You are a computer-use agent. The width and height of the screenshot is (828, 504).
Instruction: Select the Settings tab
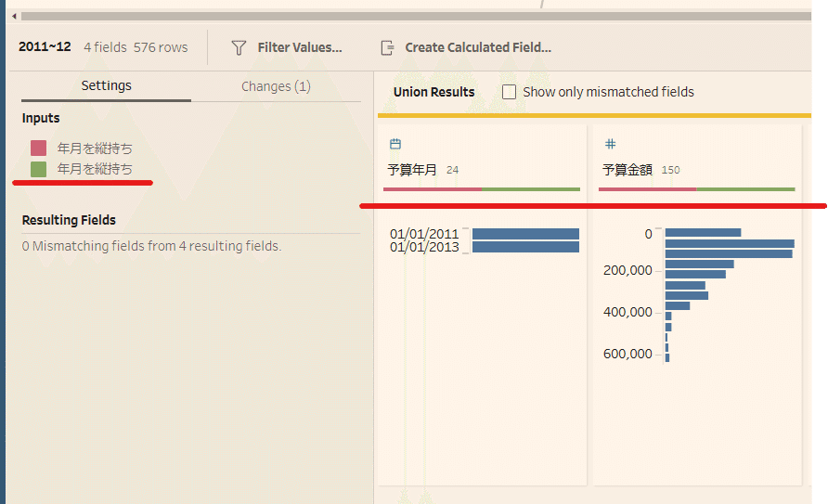[106, 85]
